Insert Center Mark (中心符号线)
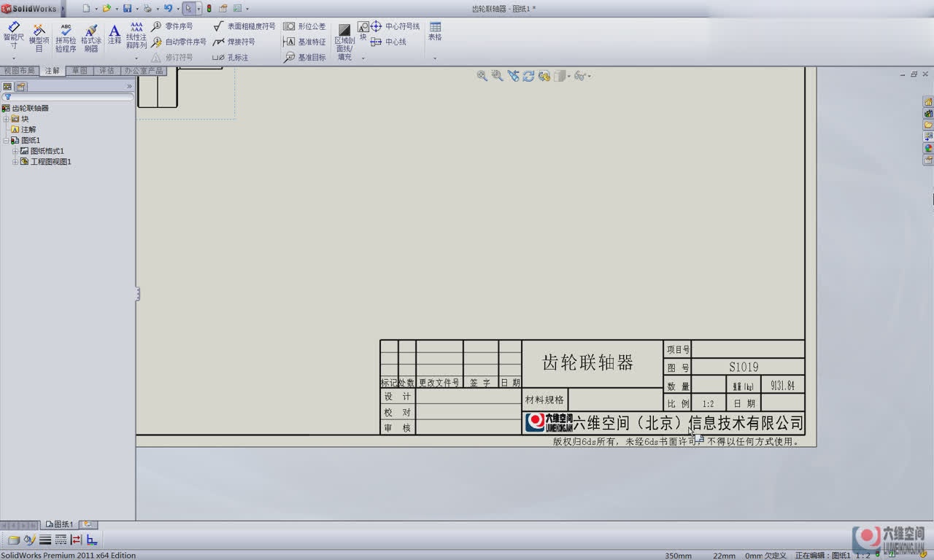The image size is (934, 560). 395,26
